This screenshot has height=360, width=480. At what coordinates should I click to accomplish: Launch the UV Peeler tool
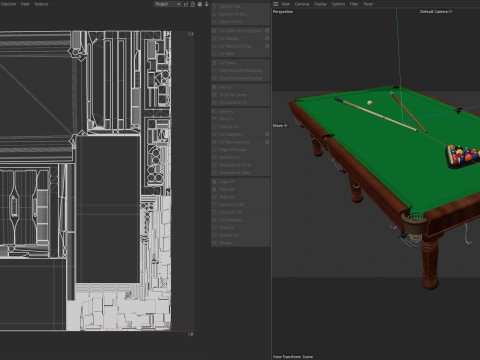(240, 63)
